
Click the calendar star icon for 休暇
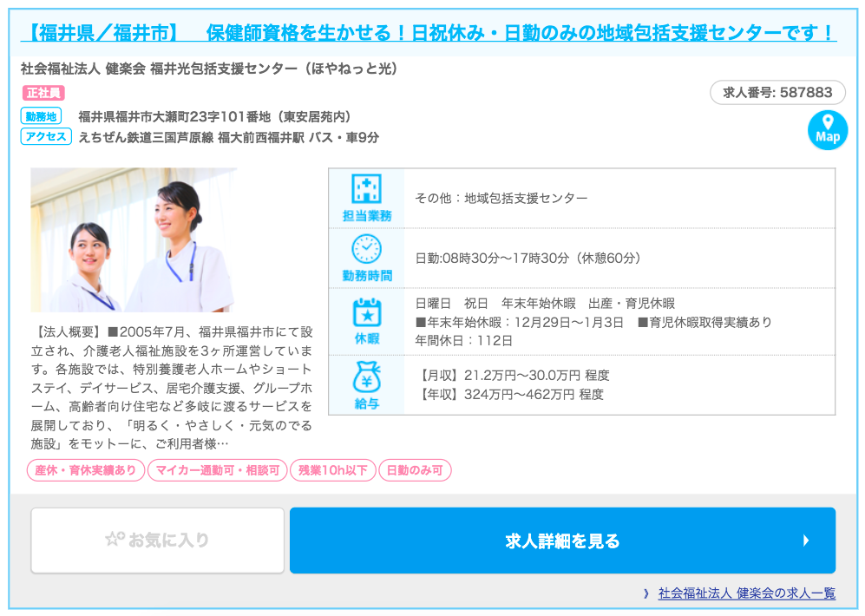coord(366,312)
